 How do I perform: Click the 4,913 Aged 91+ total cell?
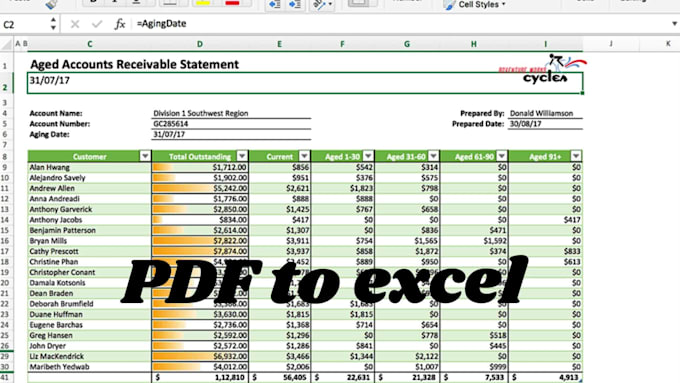545,377
